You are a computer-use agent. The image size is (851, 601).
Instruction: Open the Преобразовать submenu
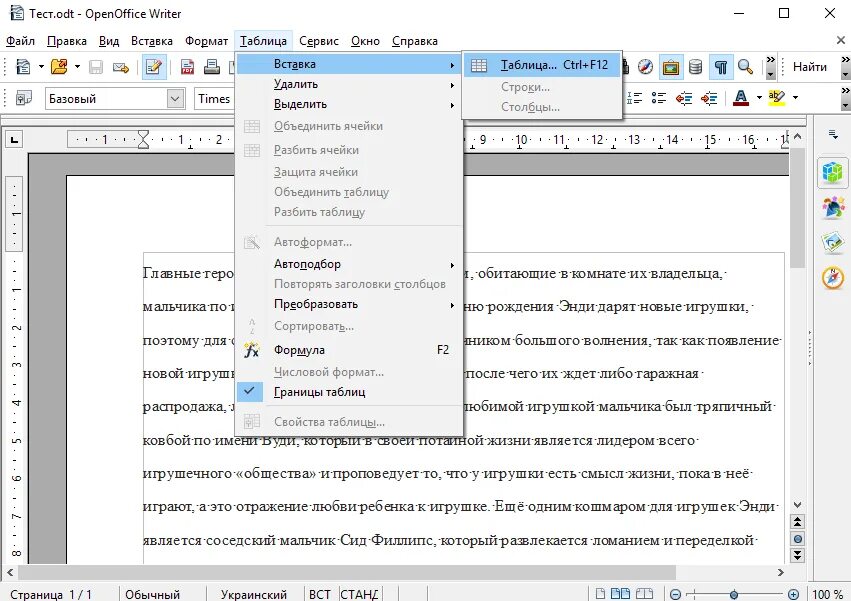349,304
